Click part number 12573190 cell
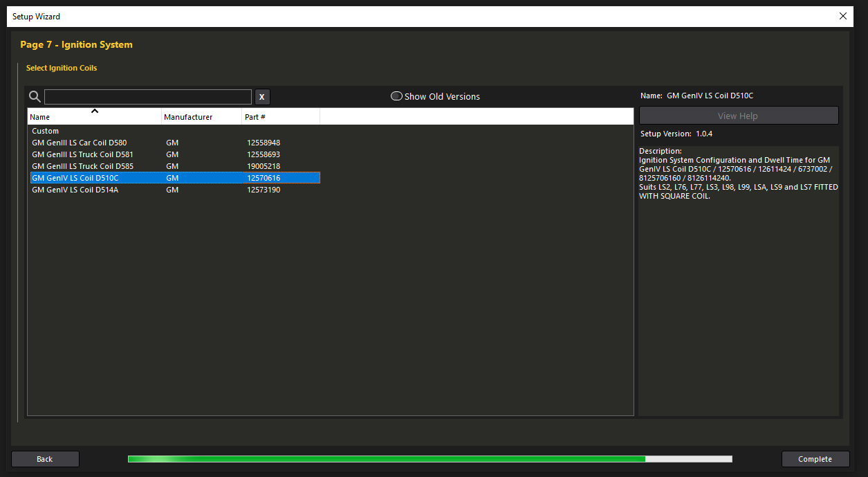The image size is (868, 477). [264, 190]
